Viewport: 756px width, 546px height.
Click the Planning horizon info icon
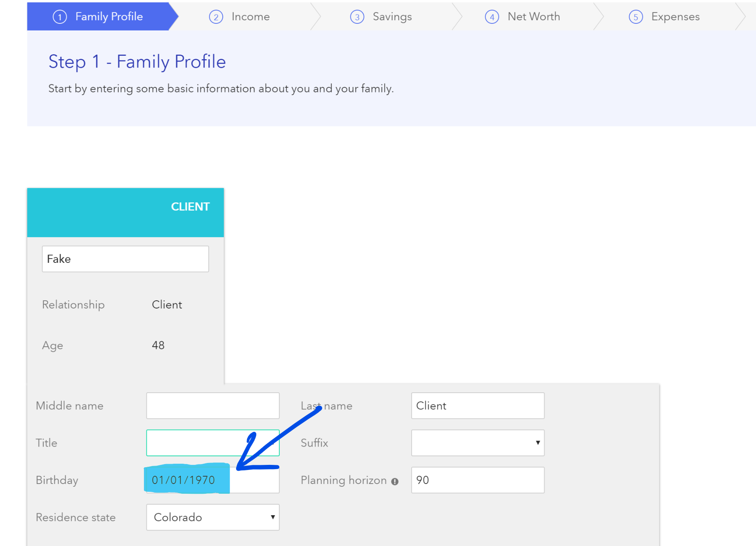(395, 482)
